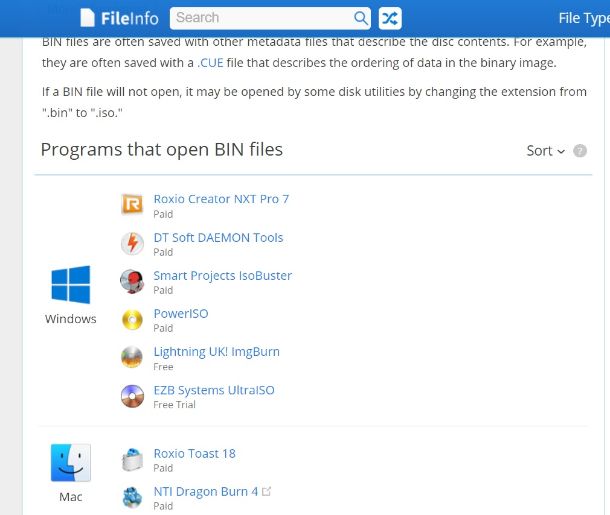Click the FileInfo site name text
This screenshot has height=515, width=610.
pos(130,18)
